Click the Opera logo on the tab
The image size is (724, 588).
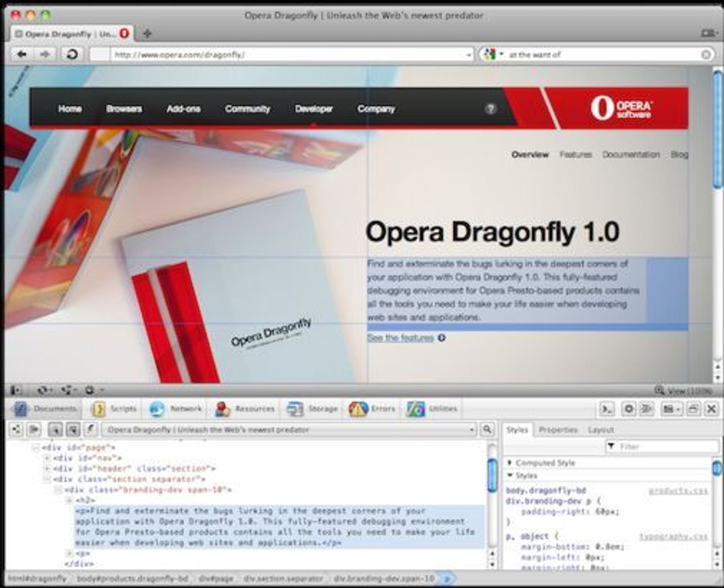[x=124, y=34]
